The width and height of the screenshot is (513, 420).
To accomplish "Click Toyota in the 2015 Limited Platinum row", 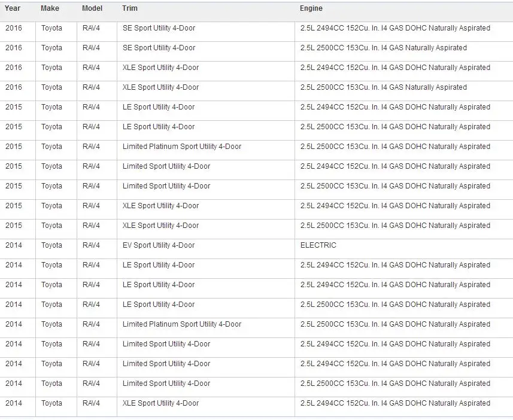I will [x=51, y=146].
